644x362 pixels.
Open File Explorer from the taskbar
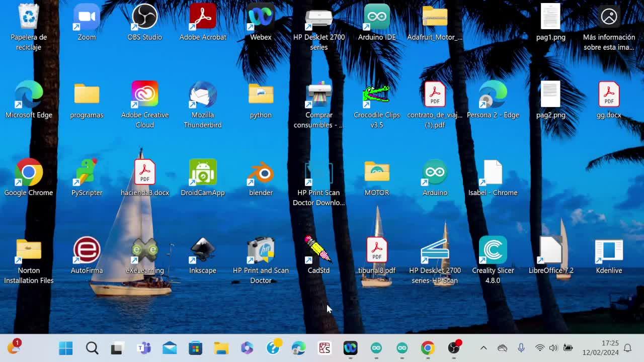click(x=221, y=348)
